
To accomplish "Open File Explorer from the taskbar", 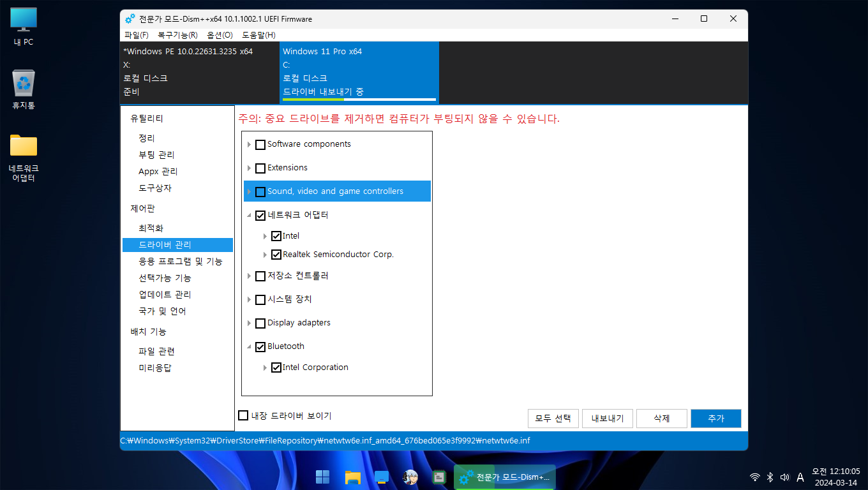I will 353,477.
